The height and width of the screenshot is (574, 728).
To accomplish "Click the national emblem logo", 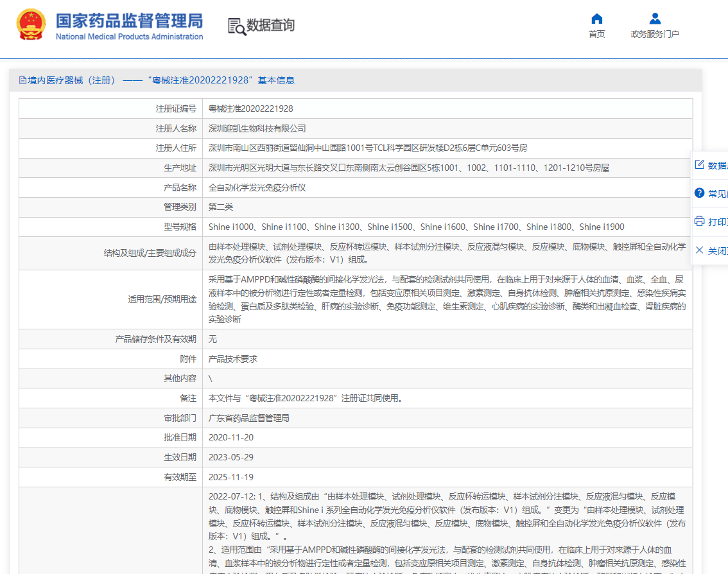I will pyautogui.click(x=31, y=24).
